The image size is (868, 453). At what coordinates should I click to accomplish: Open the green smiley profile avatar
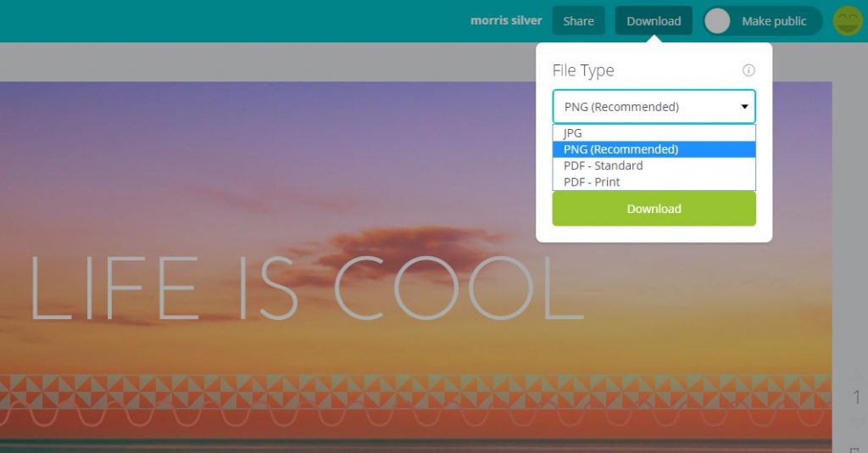848,21
